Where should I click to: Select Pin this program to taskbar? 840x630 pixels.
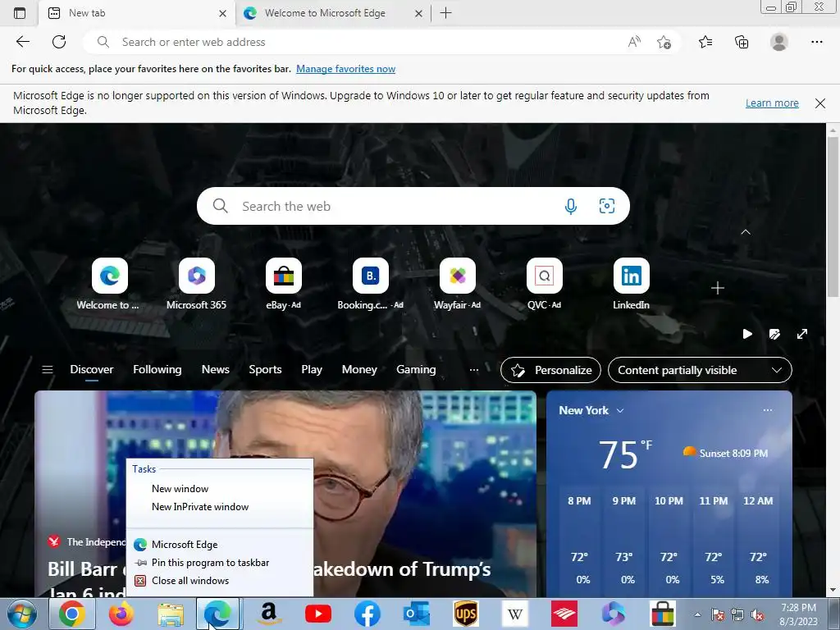220,563
